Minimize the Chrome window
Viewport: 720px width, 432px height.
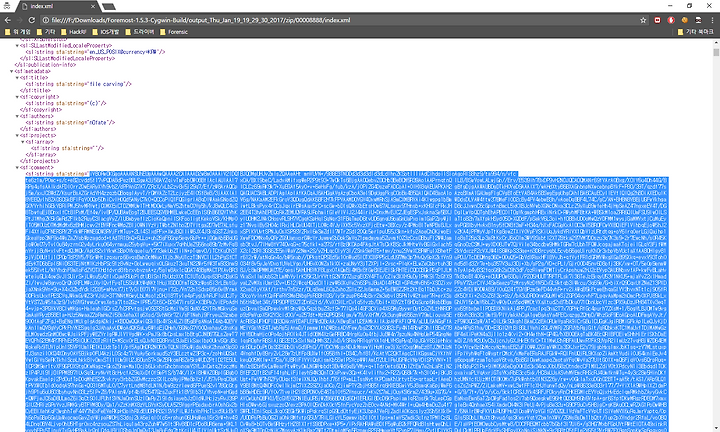click(x=670, y=6)
